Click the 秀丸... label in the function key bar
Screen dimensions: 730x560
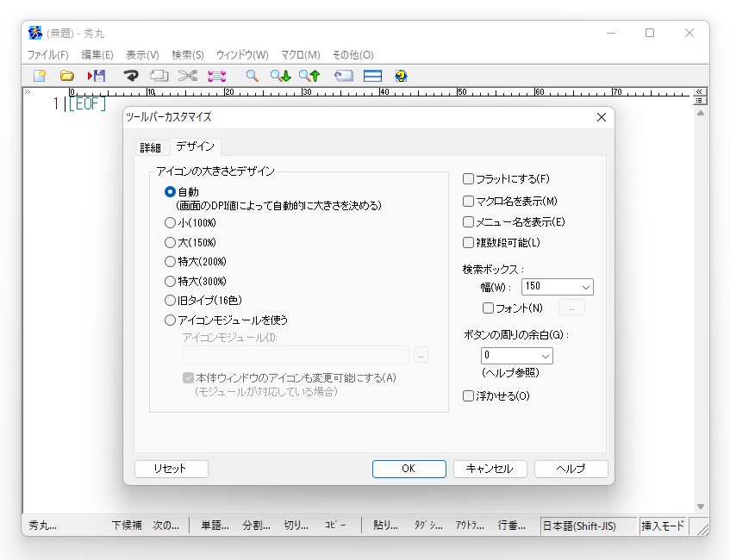point(42,526)
